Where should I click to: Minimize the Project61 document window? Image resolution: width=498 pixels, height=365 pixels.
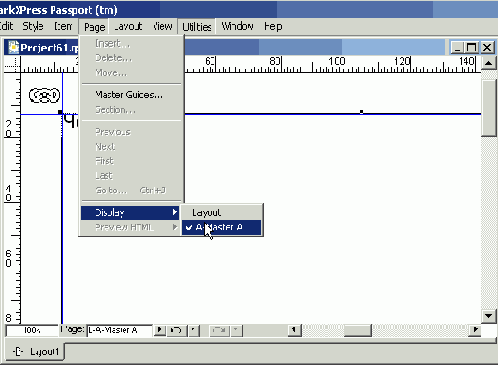point(457,47)
